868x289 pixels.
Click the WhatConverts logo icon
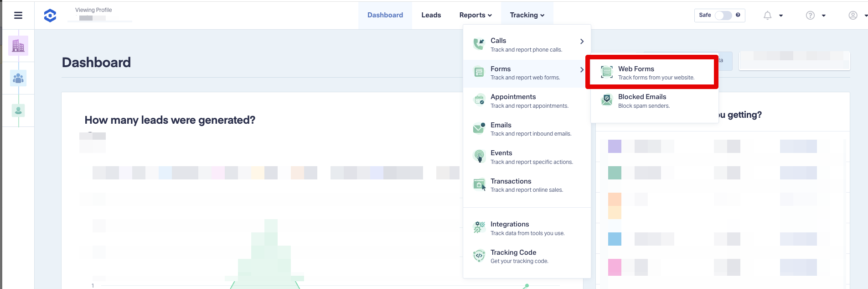[x=50, y=16]
